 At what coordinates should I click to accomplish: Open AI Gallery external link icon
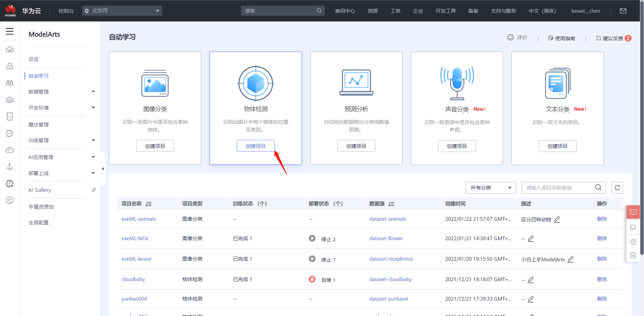tap(94, 190)
